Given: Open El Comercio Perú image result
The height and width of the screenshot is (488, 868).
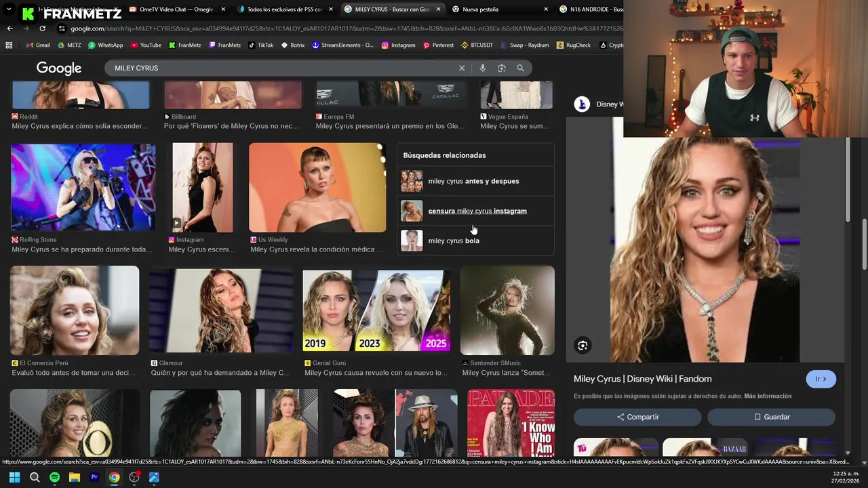Looking at the screenshot, I should pyautogui.click(x=75, y=310).
